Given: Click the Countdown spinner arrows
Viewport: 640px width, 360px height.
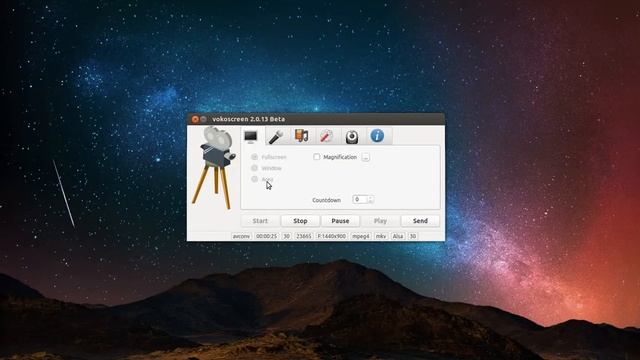Looking at the screenshot, I should pos(371,200).
